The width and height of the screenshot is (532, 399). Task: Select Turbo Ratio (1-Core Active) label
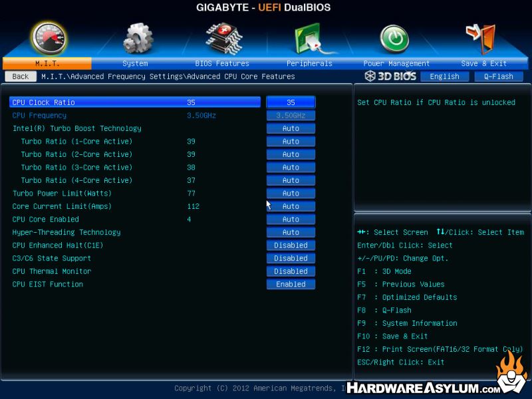pos(76,141)
